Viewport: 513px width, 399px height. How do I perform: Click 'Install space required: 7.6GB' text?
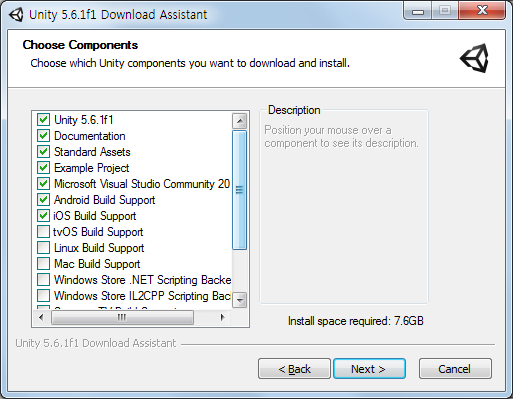coord(356,321)
